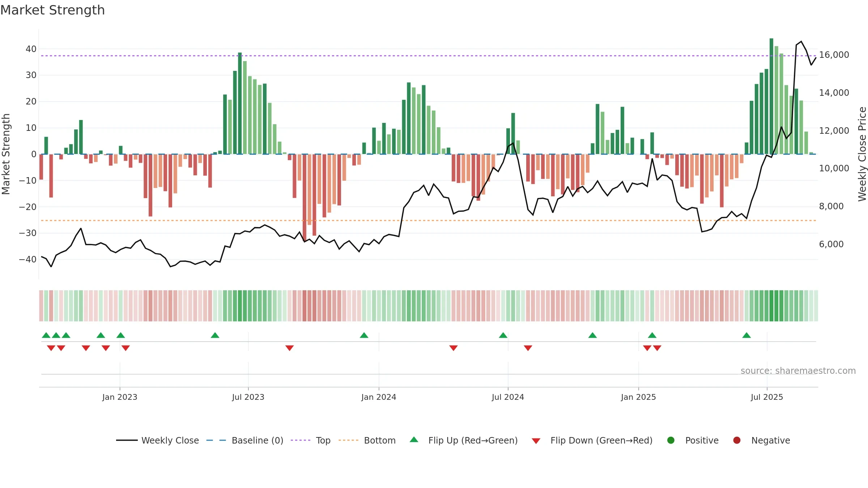This screenshot has width=868, height=488.
Task: Click the flip-down triangle after Jul 2023
Action: pyautogui.click(x=289, y=348)
